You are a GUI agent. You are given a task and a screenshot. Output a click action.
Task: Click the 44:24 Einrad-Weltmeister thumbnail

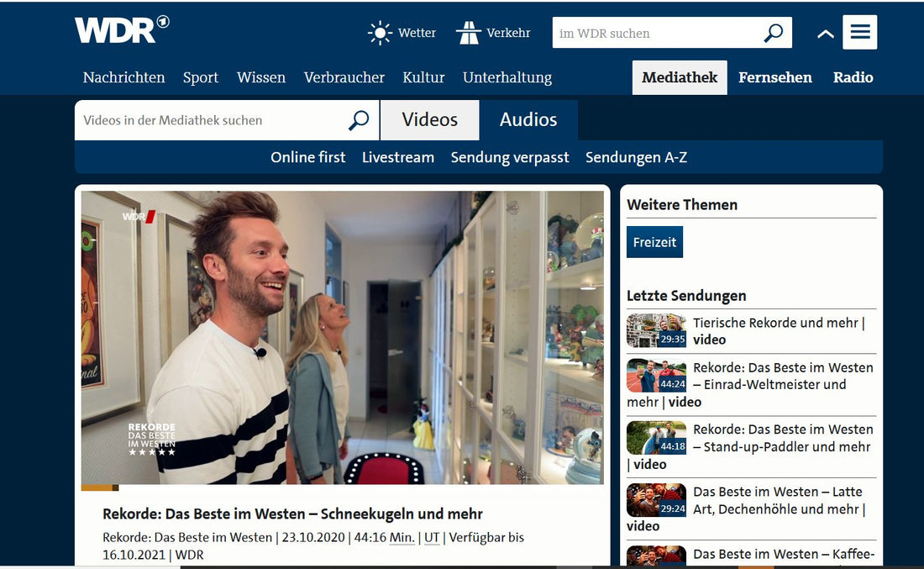657,376
